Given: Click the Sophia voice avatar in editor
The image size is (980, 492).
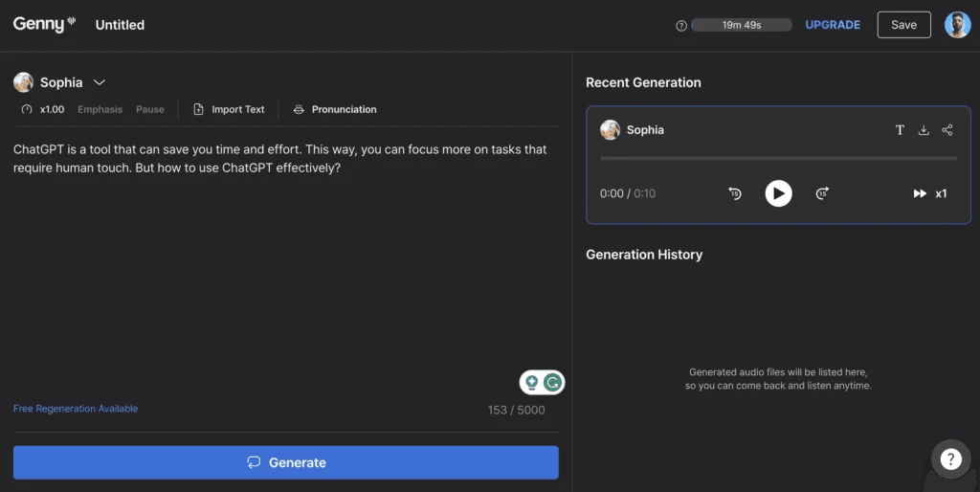Looking at the screenshot, I should point(23,82).
